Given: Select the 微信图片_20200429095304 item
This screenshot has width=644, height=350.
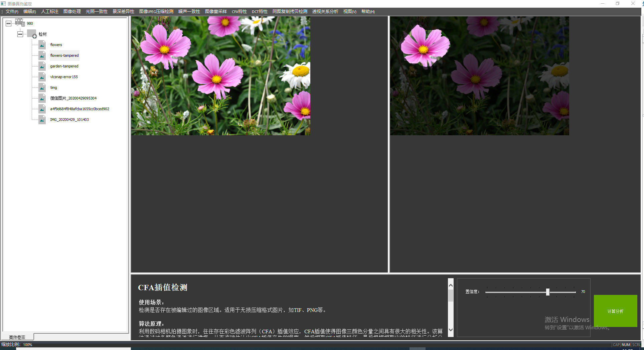Looking at the screenshot, I should 73,98.
